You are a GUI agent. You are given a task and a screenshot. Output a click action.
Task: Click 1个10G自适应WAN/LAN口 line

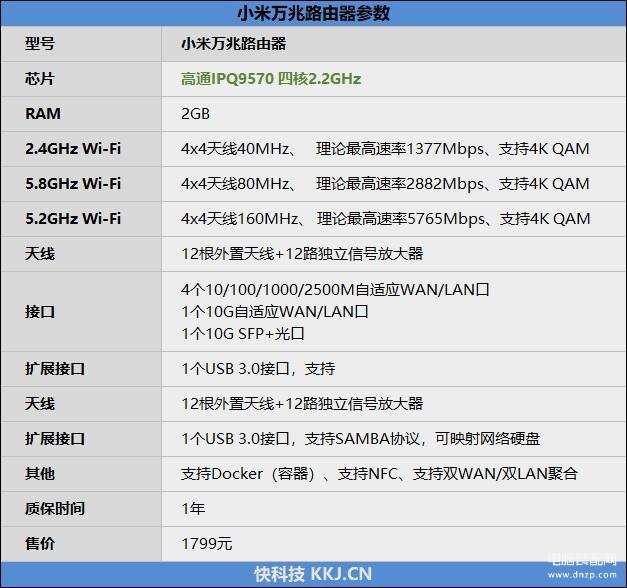click(x=275, y=312)
